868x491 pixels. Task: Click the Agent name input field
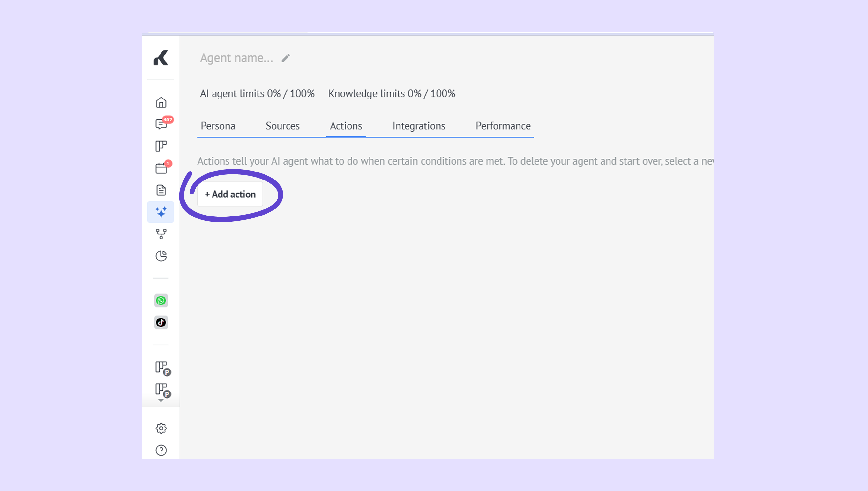click(236, 58)
